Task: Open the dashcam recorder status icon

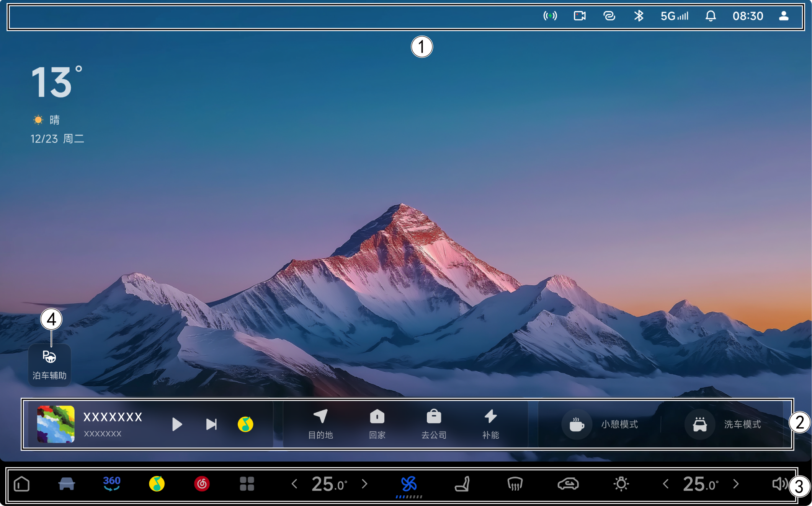Action: point(579,16)
